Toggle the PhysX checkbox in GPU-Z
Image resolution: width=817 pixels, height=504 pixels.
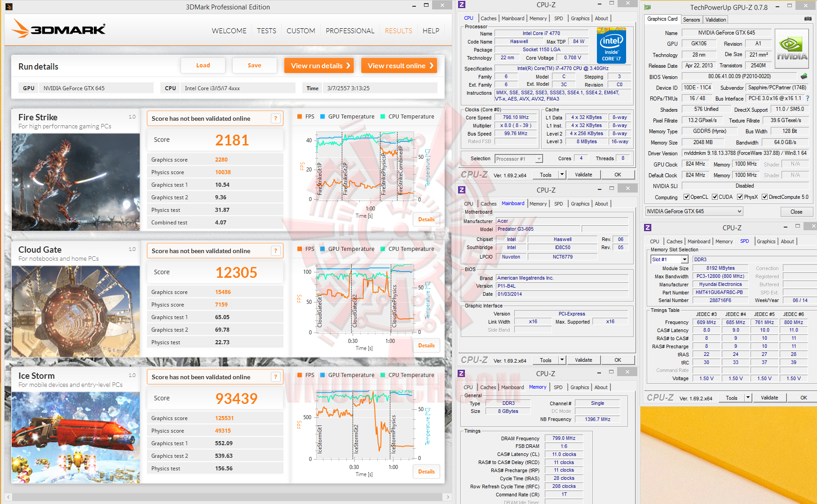tap(740, 197)
